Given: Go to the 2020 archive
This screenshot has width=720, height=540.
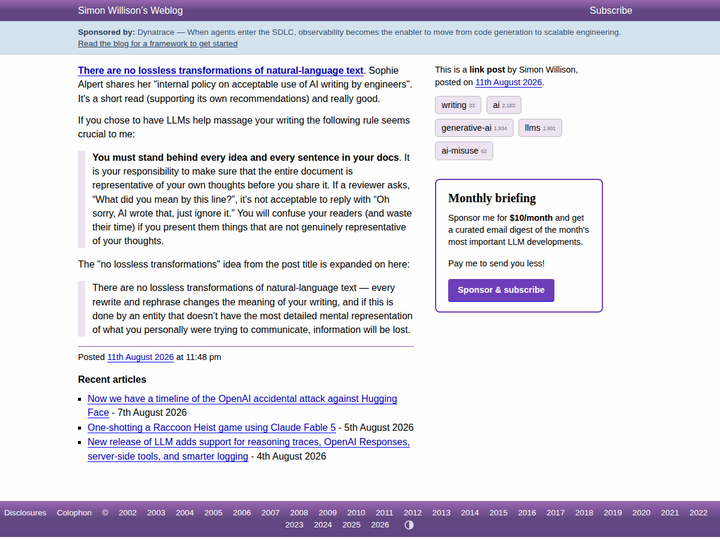Looking at the screenshot, I should click(x=641, y=513).
